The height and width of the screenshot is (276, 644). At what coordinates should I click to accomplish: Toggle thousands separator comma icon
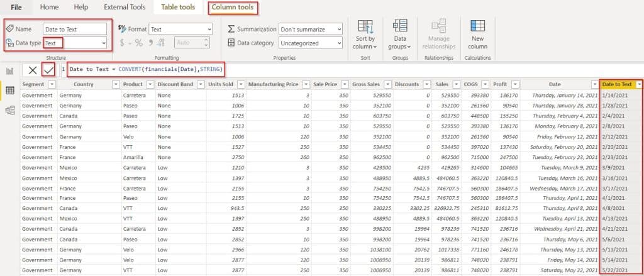click(x=151, y=43)
